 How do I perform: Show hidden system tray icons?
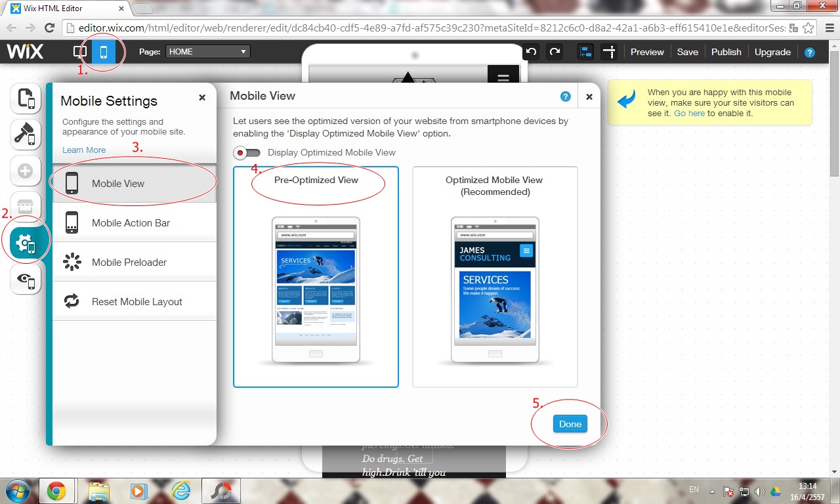coord(712,492)
